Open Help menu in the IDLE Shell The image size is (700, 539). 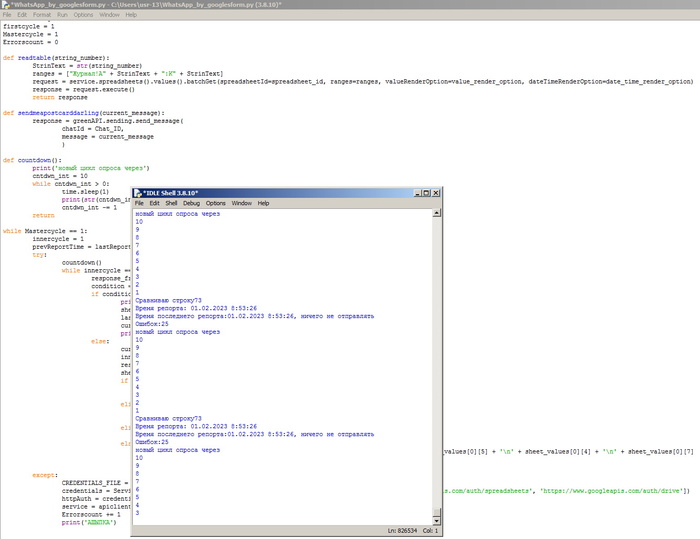point(264,203)
